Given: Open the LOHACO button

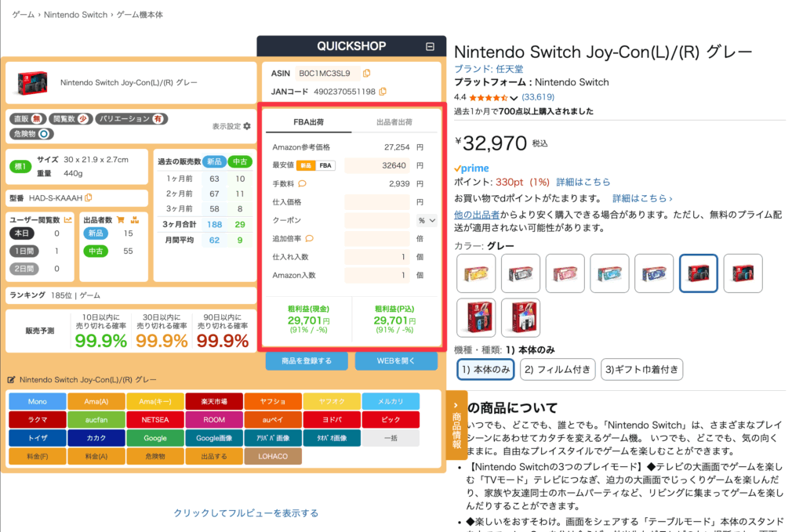Looking at the screenshot, I should pyautogui.click(x=273, y=456).
